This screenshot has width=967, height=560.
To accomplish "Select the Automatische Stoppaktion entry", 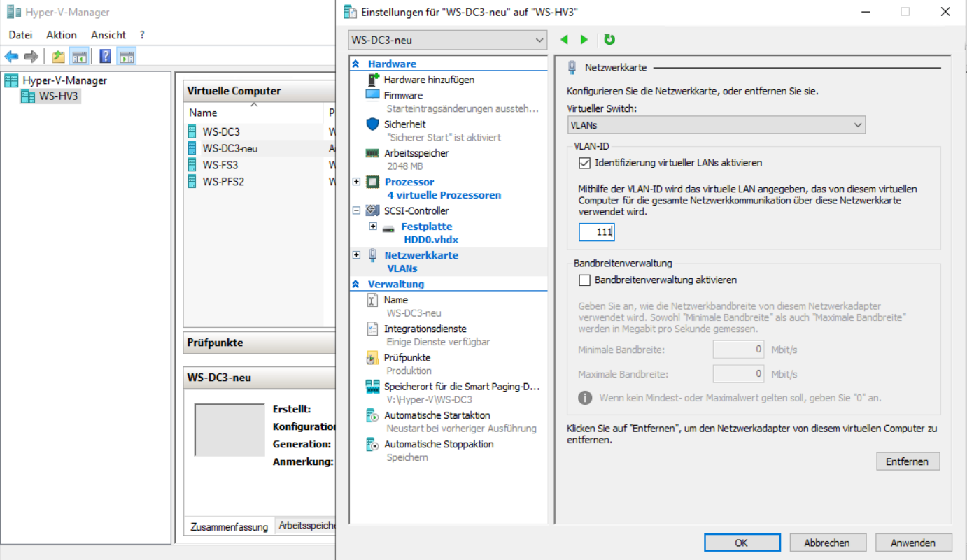I will tap(439, 445).
